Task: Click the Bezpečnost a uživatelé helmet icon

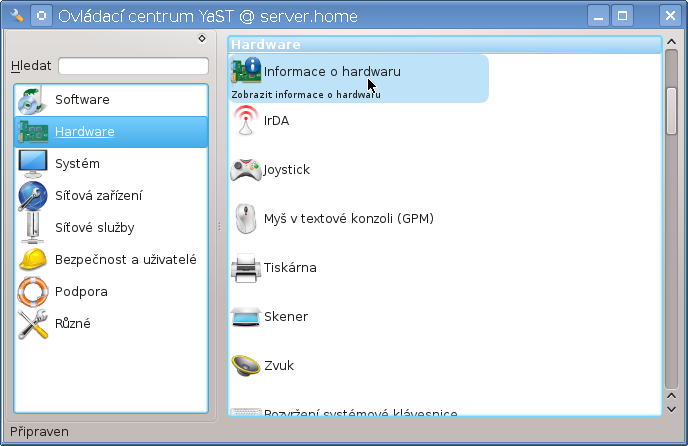Action: [33, 259]
